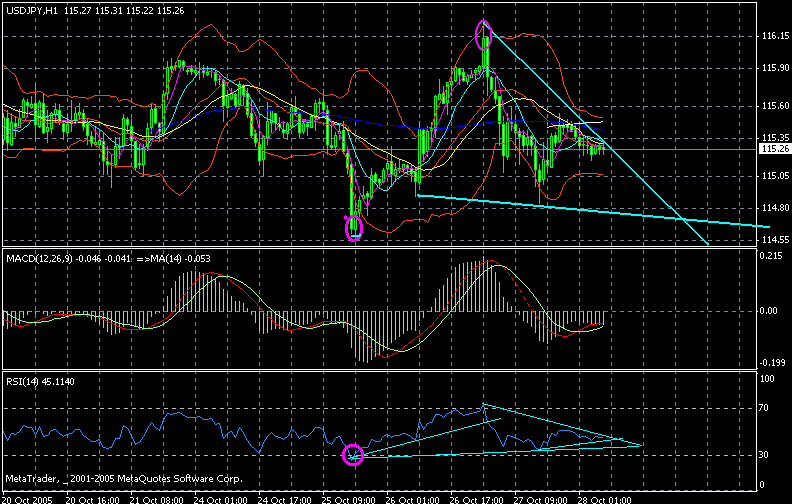This screenshot has height=504, width=792.
Task: Select the 0.215 MACD scale value
Action: (x=769, y=256)
